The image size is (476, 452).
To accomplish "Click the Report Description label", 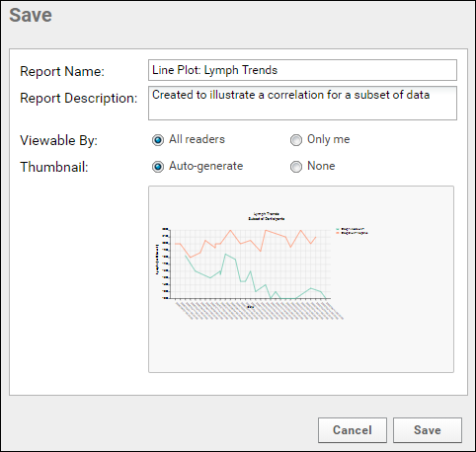I will click(x=79, y=98).
